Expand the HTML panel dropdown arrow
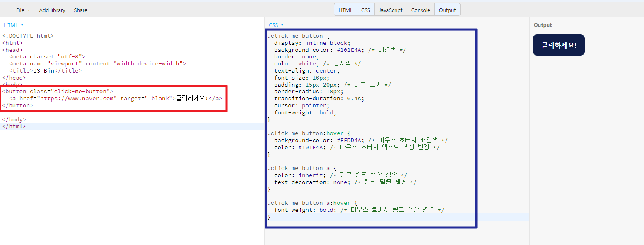The width and height of the screenshot is (644, 245). tap(23, 25)
